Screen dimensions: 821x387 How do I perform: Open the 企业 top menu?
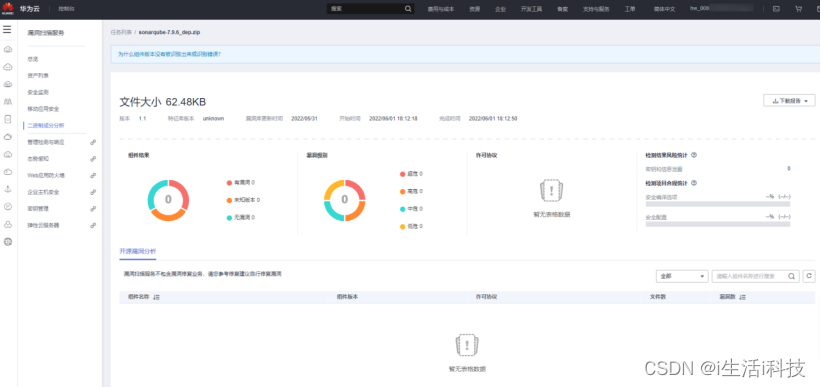pyautogui.click(x=501, y=9)
